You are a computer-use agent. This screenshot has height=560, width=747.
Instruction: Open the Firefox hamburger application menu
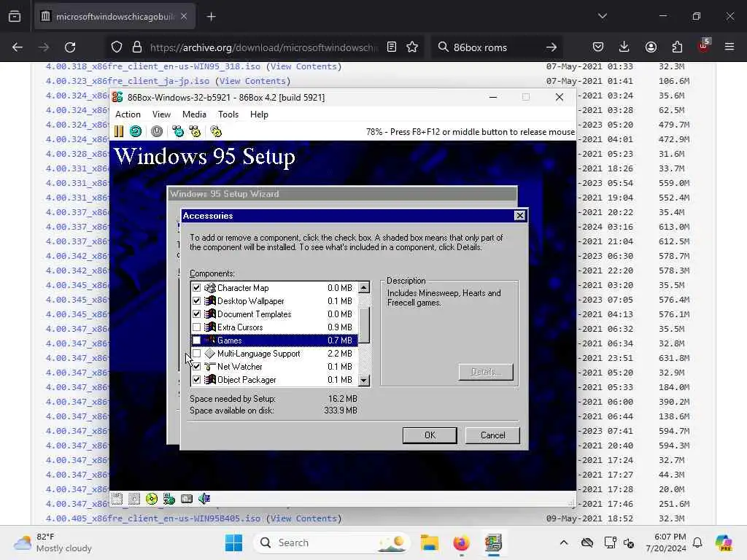click(x=729, y=47)
